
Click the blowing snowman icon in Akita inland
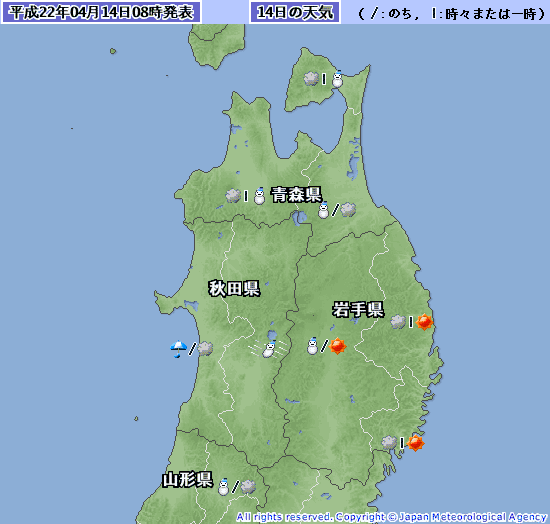coord(269,349)
